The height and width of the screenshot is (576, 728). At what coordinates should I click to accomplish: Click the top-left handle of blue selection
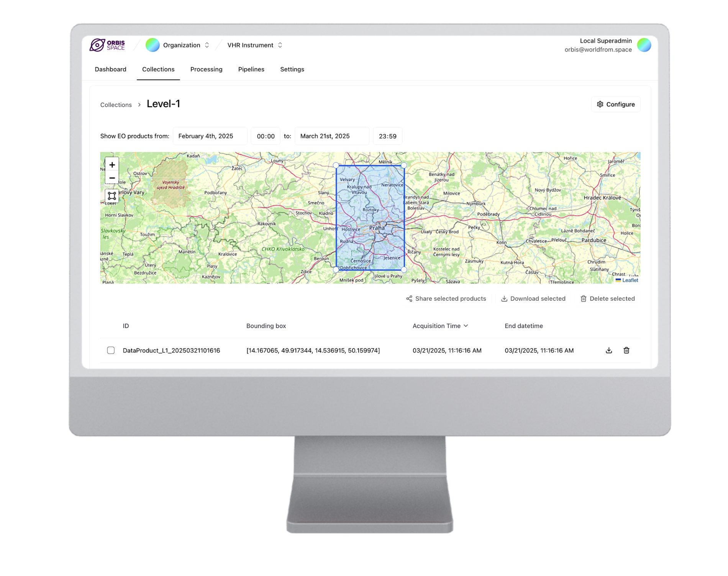click(336, 165)
